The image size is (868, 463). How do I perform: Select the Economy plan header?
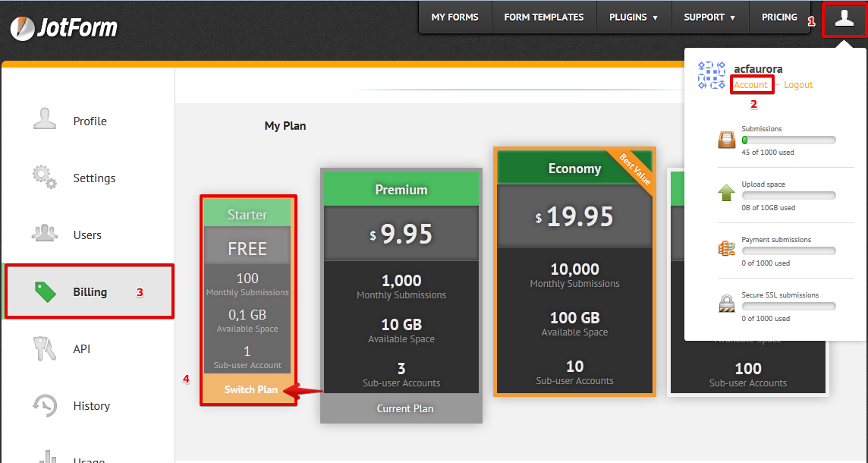(574, 169)
